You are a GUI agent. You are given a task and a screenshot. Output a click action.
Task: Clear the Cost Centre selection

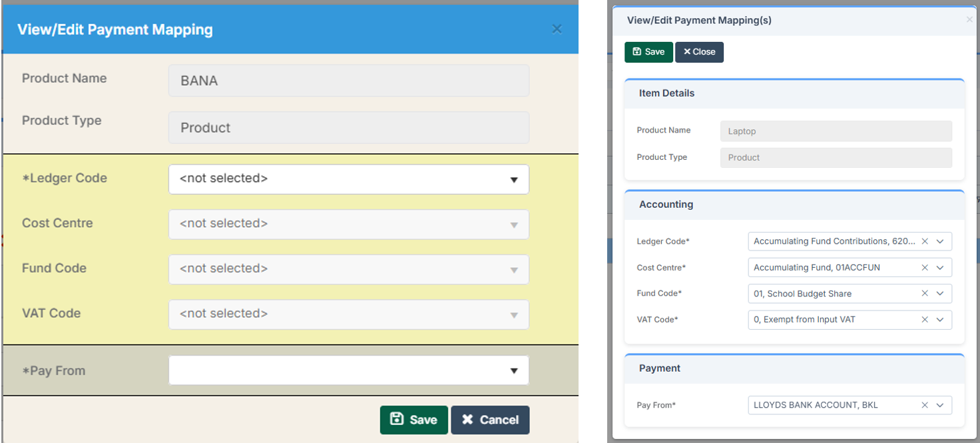925,267
